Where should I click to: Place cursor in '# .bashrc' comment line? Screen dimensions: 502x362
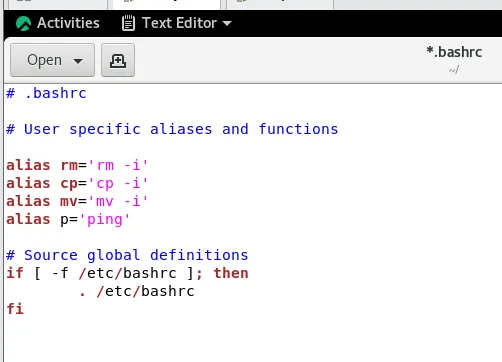(x=46, y=93)
